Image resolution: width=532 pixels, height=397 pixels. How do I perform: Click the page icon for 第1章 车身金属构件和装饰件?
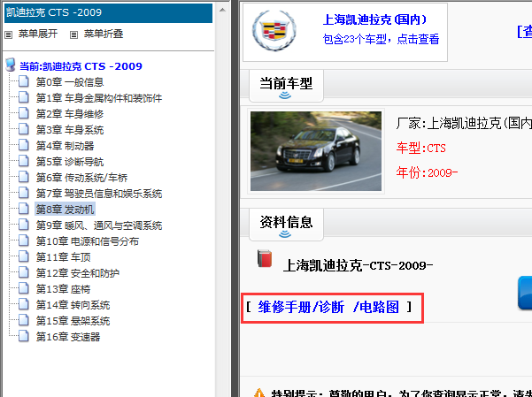[24, 97]
